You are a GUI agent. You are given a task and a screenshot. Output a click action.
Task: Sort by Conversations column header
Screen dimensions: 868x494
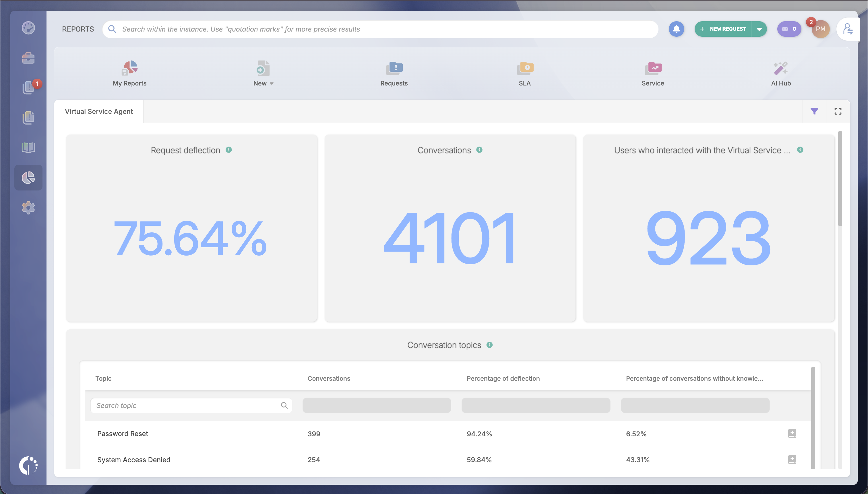tap(329, 378)
